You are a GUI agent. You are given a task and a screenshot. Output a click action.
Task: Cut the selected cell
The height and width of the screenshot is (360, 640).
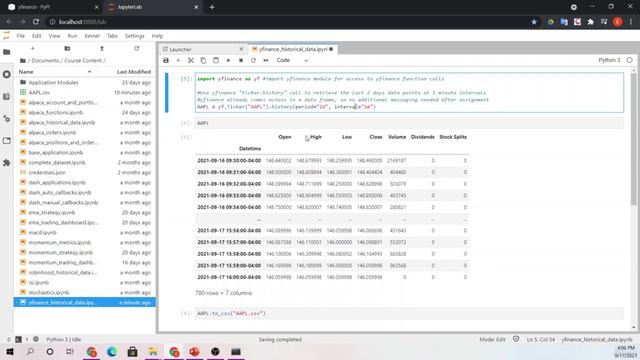191,60
